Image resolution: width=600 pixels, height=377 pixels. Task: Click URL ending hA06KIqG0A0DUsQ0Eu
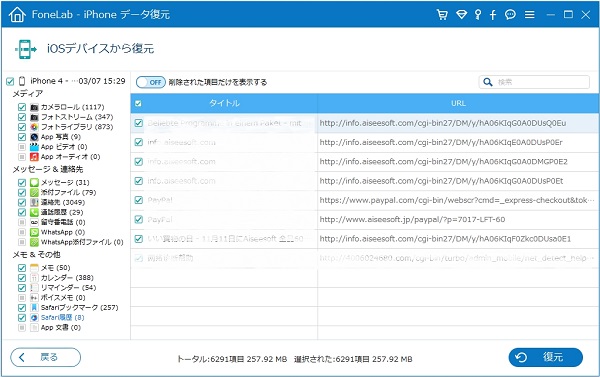(x=442, y=123)
